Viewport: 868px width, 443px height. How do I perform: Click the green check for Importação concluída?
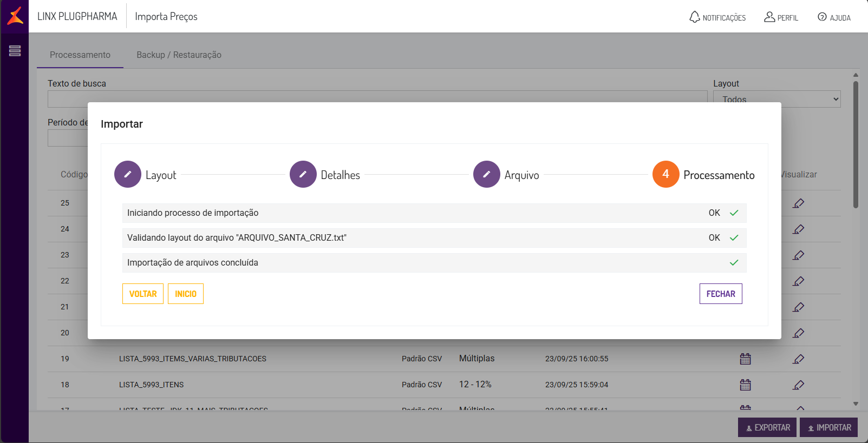[x=734, y=263]
